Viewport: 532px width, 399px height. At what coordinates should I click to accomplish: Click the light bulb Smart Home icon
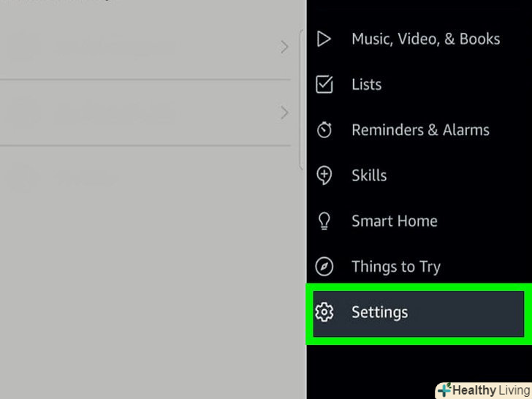click(x=324, y=221)
